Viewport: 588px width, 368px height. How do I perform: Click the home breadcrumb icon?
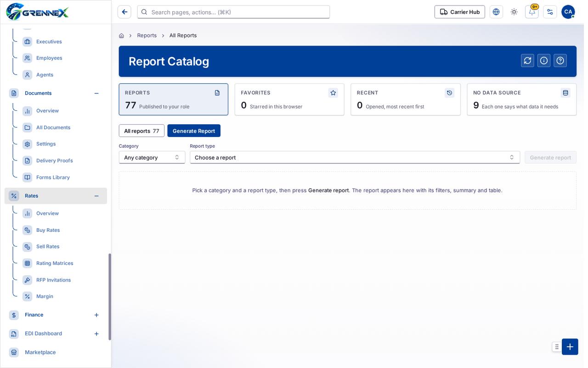(x=121, y=35)
